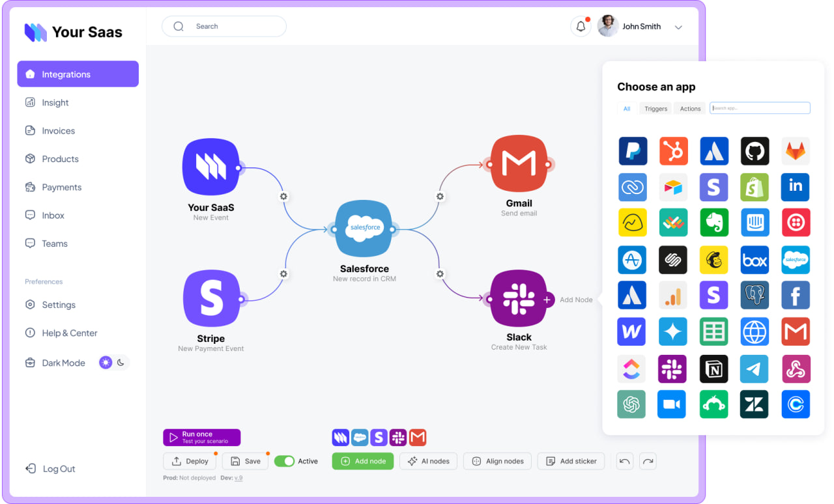This screenshot has height=504, width=834.
Task: Choose the Airtable app icon
Action: (x=673, y=187)
